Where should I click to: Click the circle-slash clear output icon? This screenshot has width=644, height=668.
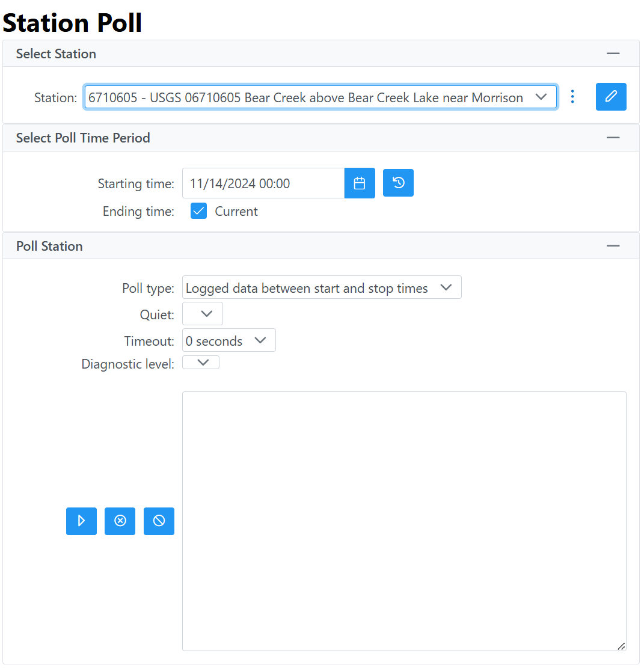pyautogui.click(x=159, y=521)
